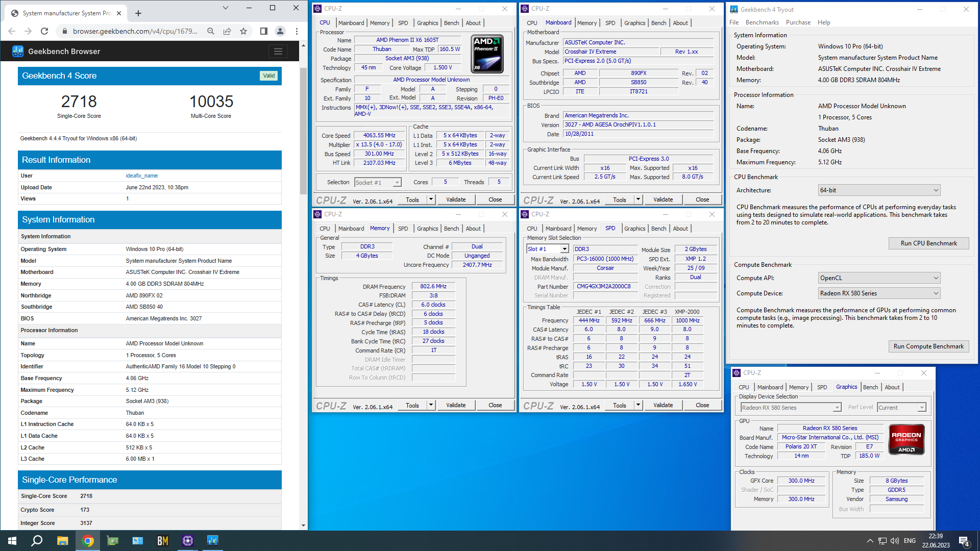This screenshot has height=551, width=980.
Task: Open About tab in SPD window
Action: click(680, 229)
